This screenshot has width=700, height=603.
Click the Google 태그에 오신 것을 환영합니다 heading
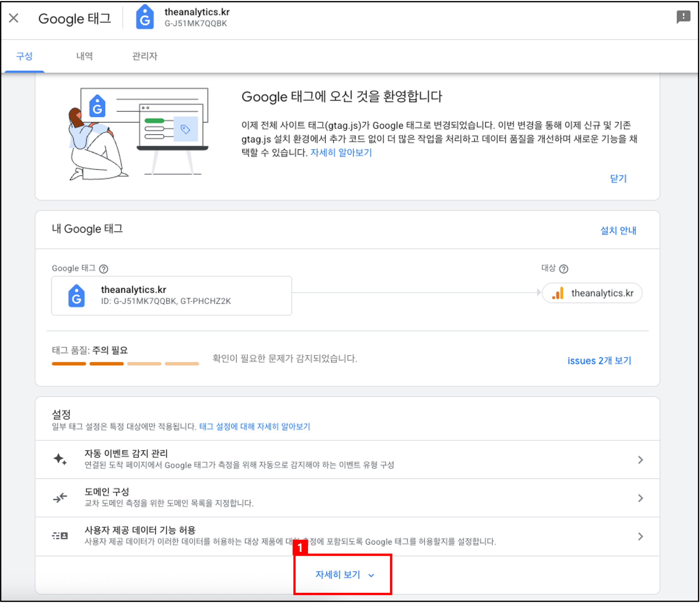click(x=342, y=97)
